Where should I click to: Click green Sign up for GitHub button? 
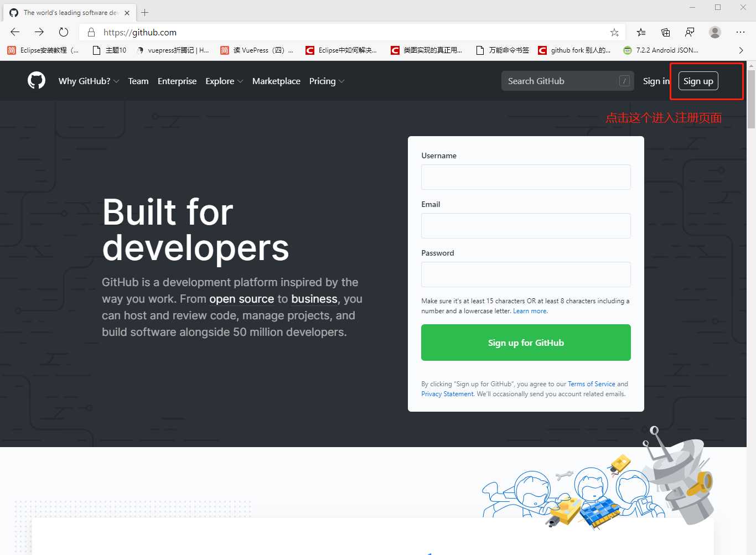526,343
